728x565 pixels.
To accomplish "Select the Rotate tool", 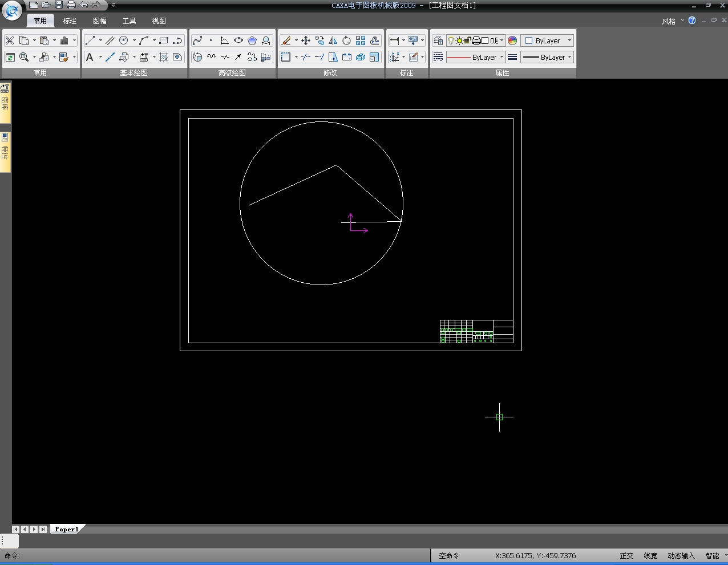I will click(347, 40).
